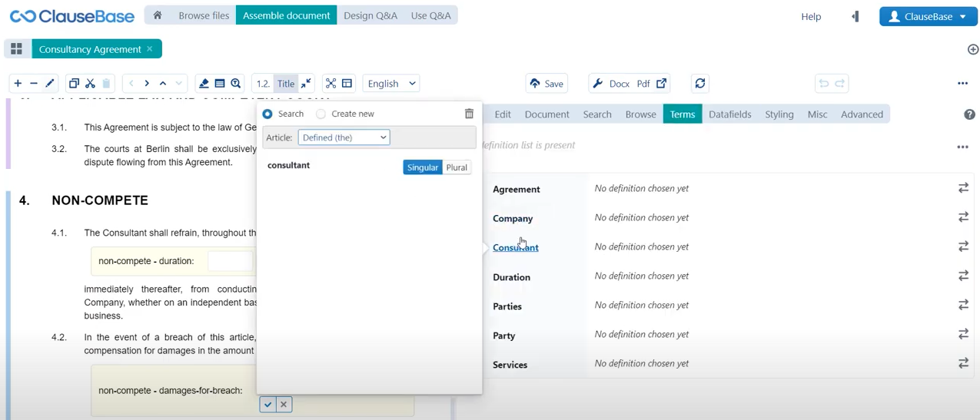Click the trash icon in search popup
The image size is (980, 420).
point(469,114)
